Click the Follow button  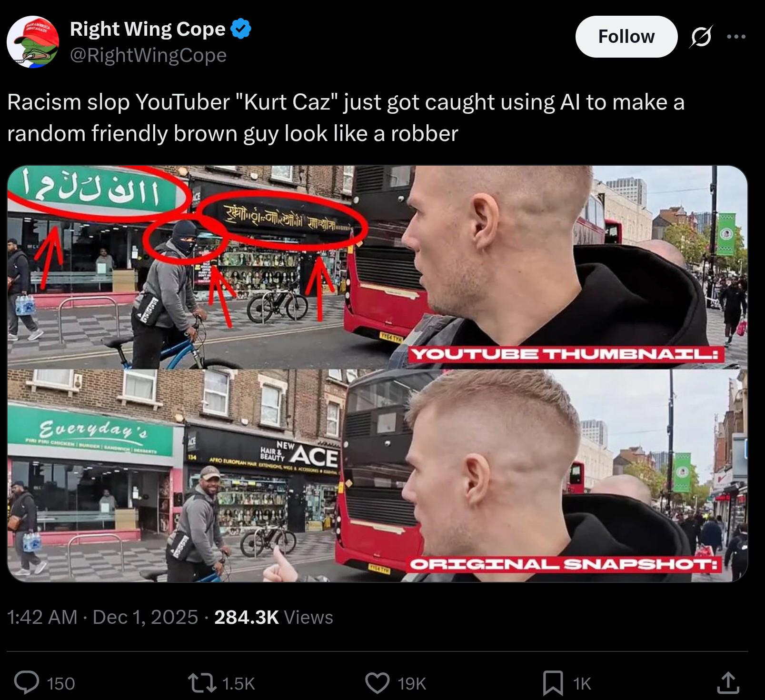pyautogui.click(x=626, y=37)
